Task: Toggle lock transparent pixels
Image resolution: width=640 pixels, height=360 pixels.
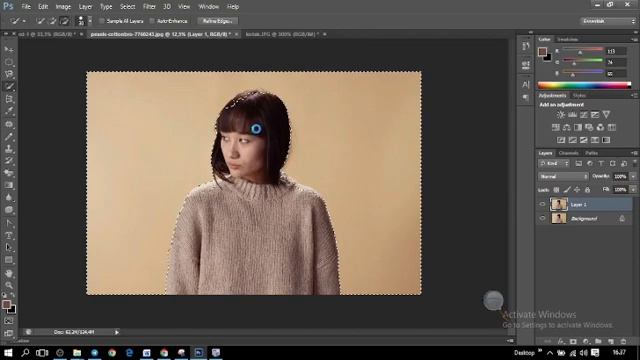Action: 556,190
